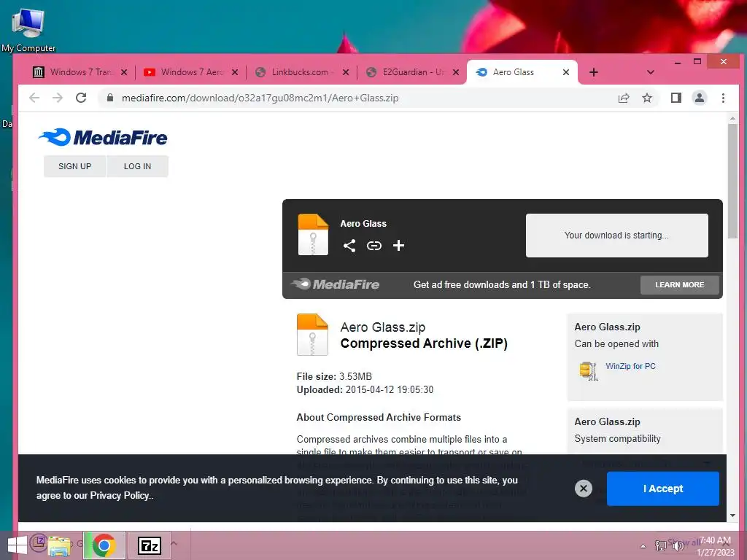The height and width of the screenshot is (560, 747).
Task: Open the Chrome three-dot menu
Action: coord(723,98)
